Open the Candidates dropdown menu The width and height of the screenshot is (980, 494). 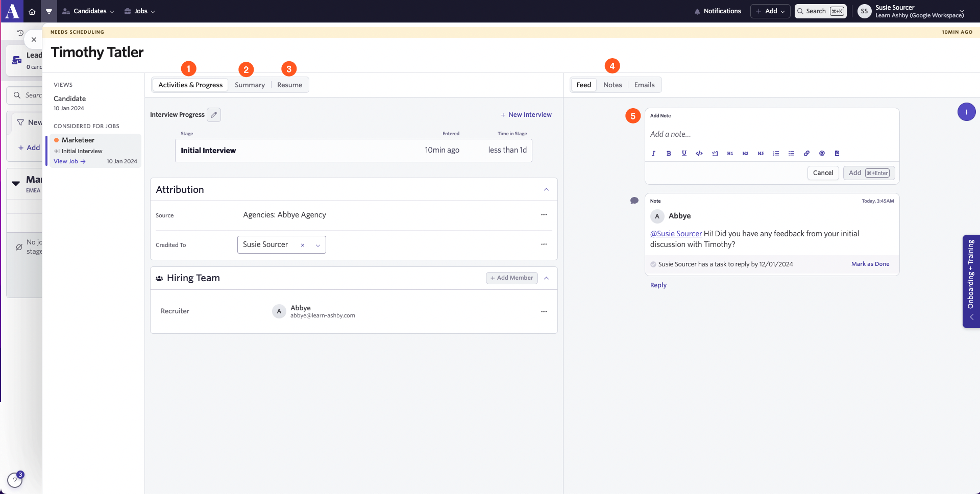pyautogui.click(x=88, y=11)
